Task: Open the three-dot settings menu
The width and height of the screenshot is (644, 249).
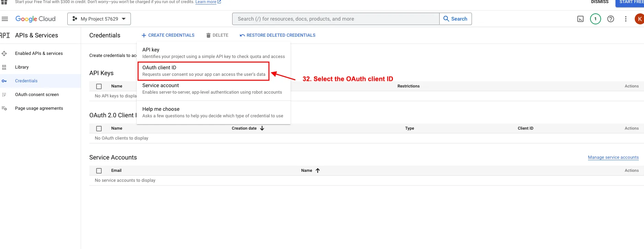Action: click(x=626, y=19)
